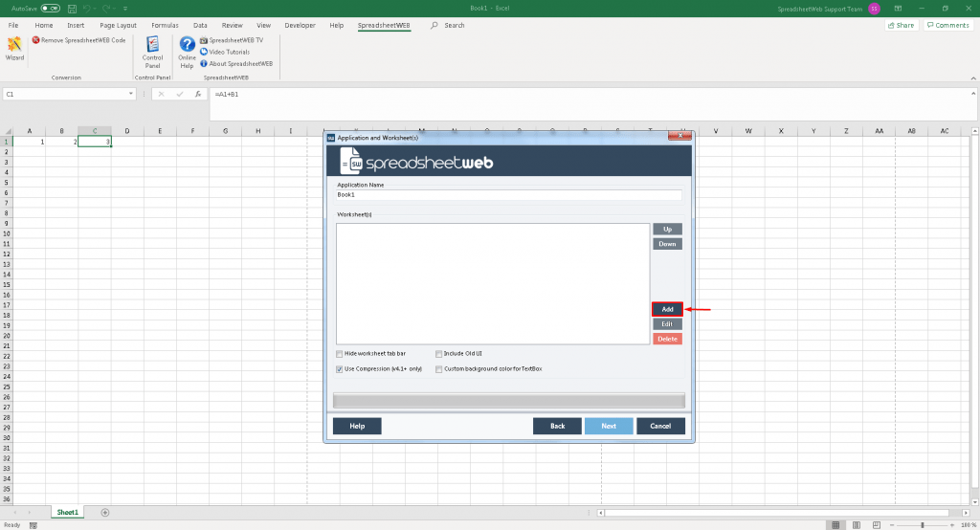Click the macro recording icon in status bar
The width and height of the screenshot is (980, 530).
pos(33,525)
